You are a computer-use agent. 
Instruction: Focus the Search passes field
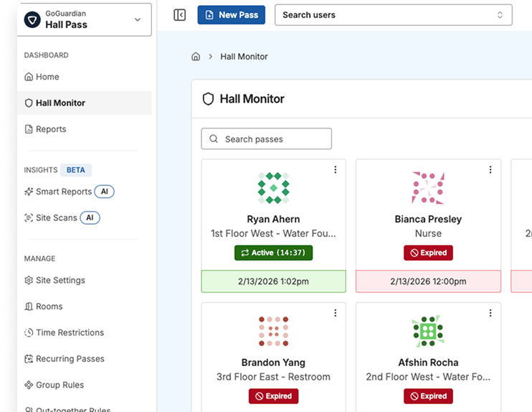266,139
